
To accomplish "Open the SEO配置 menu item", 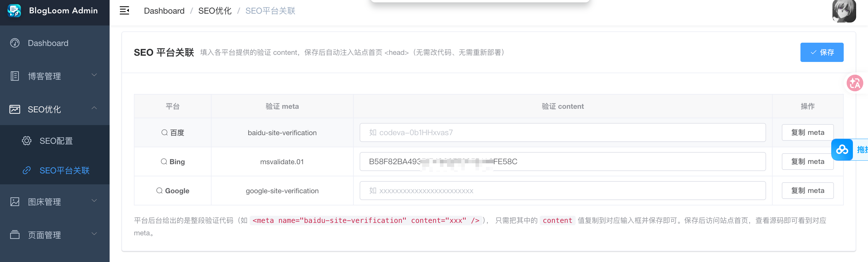I will pyautogui.click(x=55, y=140).
